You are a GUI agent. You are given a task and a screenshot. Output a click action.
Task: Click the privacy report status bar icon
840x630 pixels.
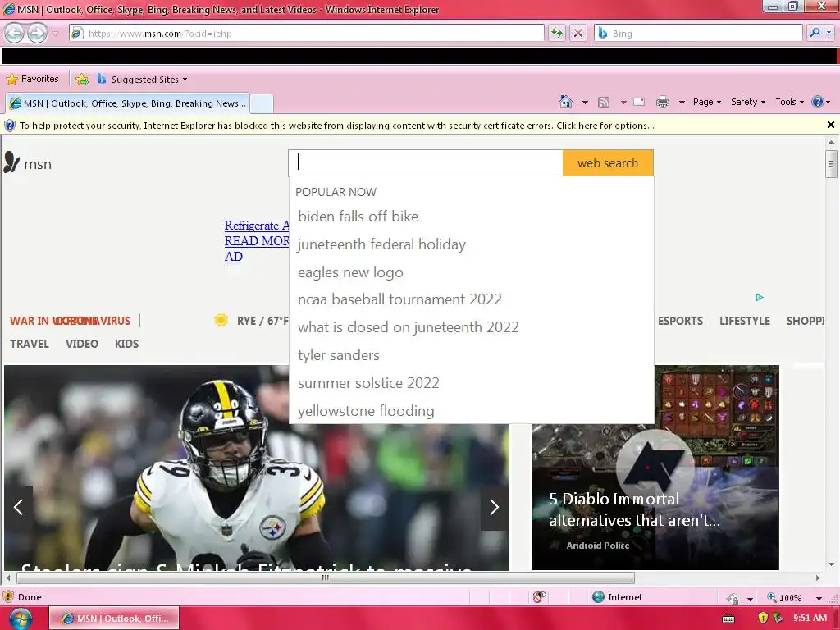click(x=539, y=597)
